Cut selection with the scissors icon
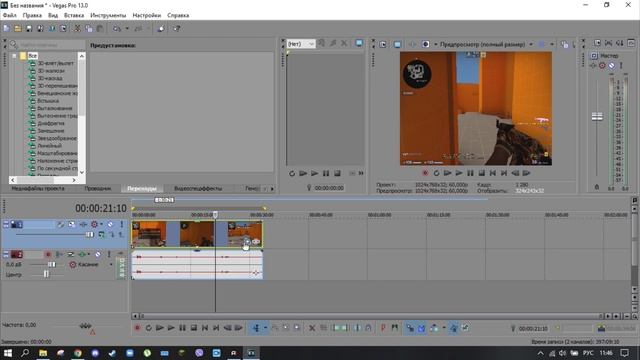 pos(77,29)
